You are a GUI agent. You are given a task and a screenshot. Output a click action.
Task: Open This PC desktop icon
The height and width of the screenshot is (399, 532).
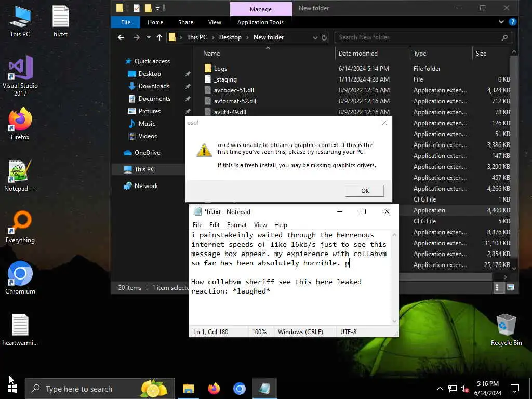coord(20,21)
